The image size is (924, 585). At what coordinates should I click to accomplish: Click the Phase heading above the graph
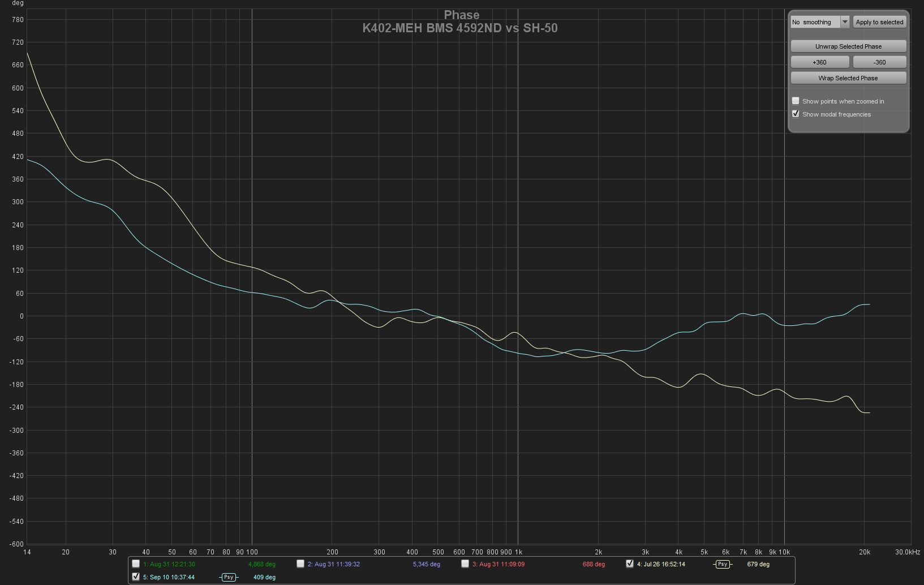pyautogui.click(x=462, y=15)
